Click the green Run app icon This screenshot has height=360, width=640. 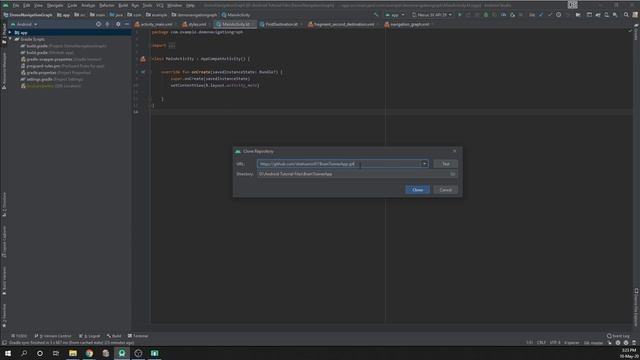(x=460, y=15)
